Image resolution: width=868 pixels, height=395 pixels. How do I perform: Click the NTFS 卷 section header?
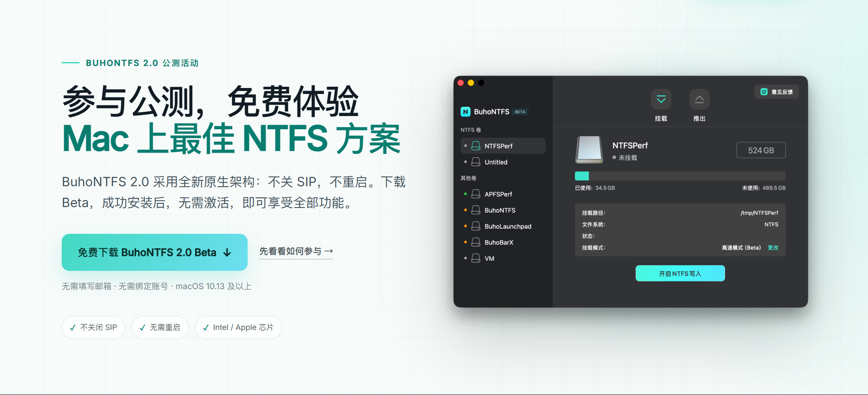tap(471, 130)
